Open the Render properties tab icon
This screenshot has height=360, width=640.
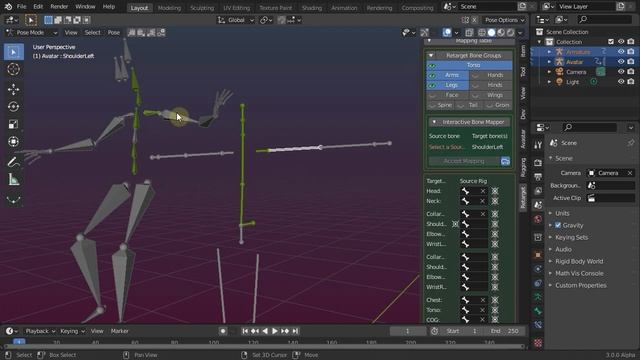[x=538, y=163]
